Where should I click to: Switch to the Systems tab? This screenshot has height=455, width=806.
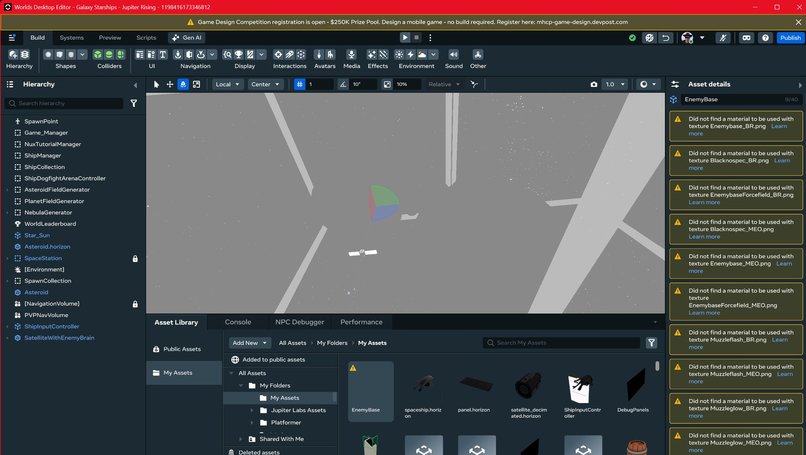pyautogui.click(x=71, y=38)
